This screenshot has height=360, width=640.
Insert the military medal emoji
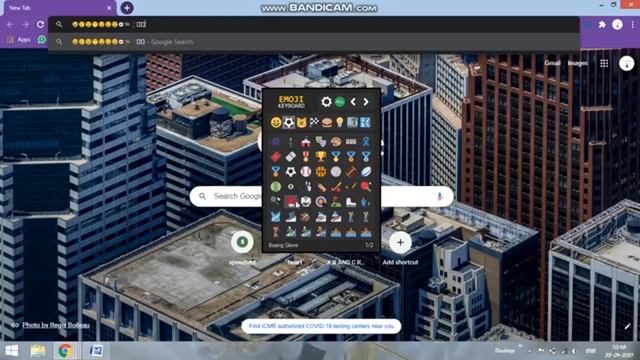click(306, 156)
